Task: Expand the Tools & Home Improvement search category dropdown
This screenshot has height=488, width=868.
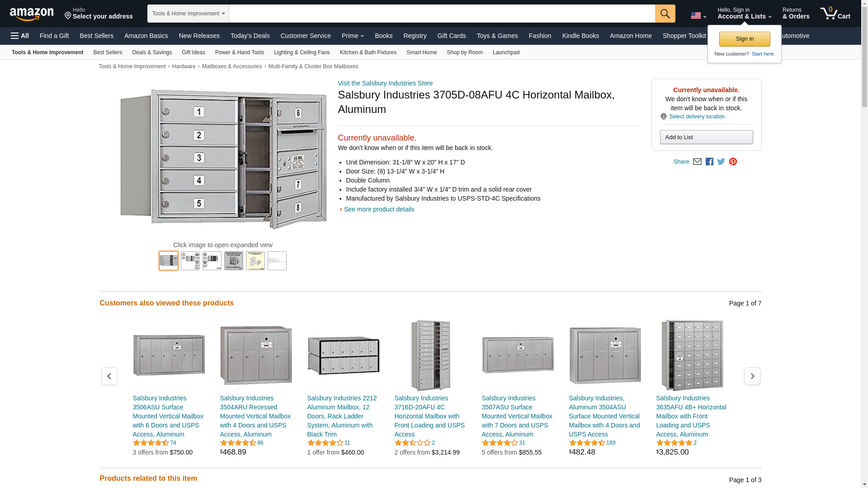Action: [x=188, y=14]
